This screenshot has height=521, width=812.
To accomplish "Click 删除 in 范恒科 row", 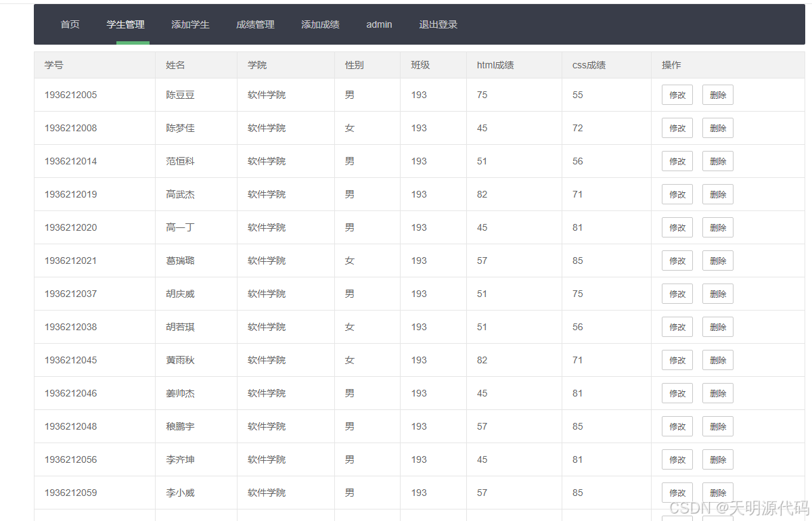I will pos(718,161).
